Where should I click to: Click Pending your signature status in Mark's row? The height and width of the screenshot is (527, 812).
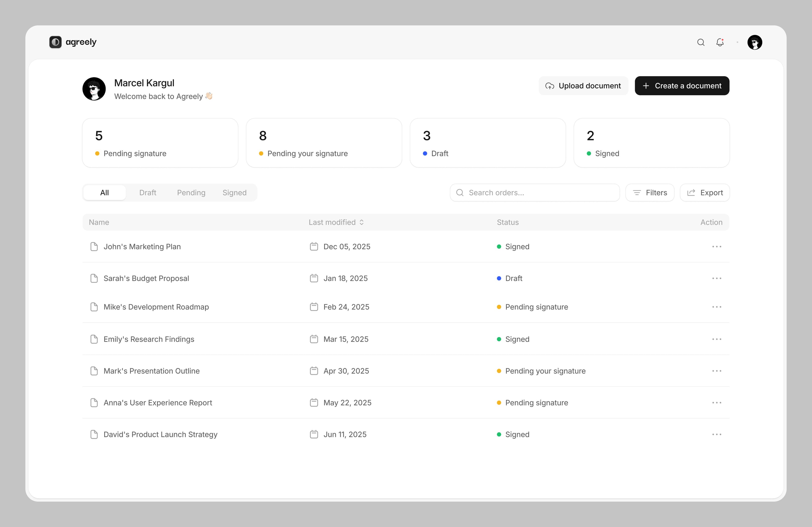pyautogui.click(x=541, y=371)
